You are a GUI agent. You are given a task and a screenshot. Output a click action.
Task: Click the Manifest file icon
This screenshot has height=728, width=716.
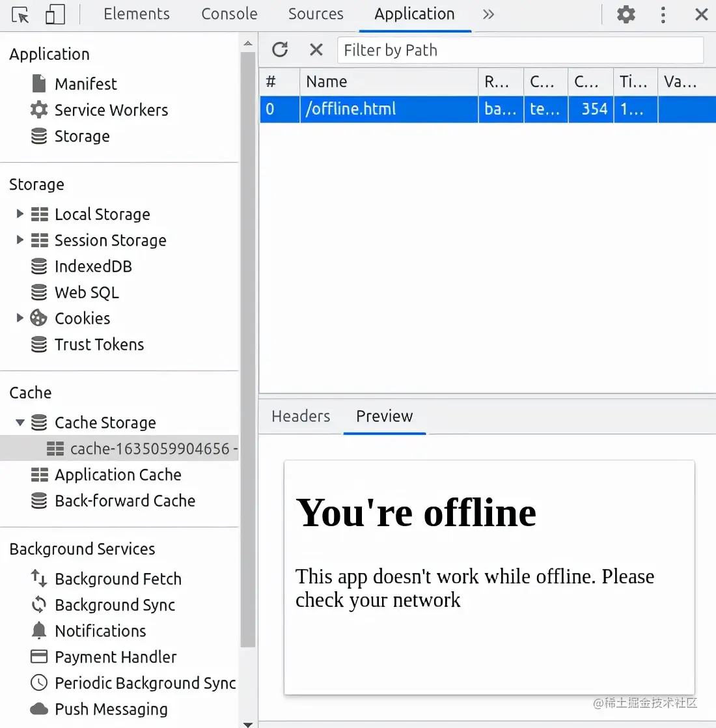(39, 83)
